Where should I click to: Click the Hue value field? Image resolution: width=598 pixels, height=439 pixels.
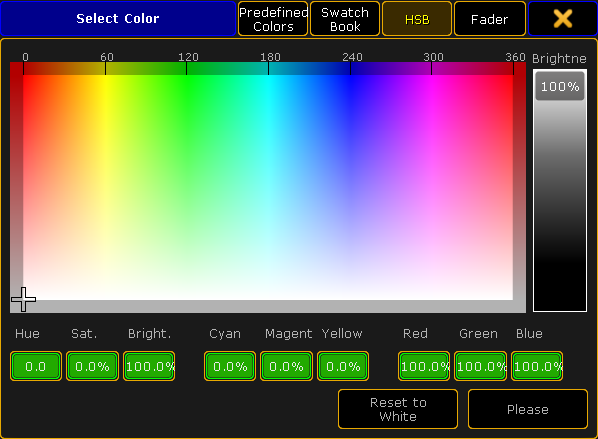(36, 366)
